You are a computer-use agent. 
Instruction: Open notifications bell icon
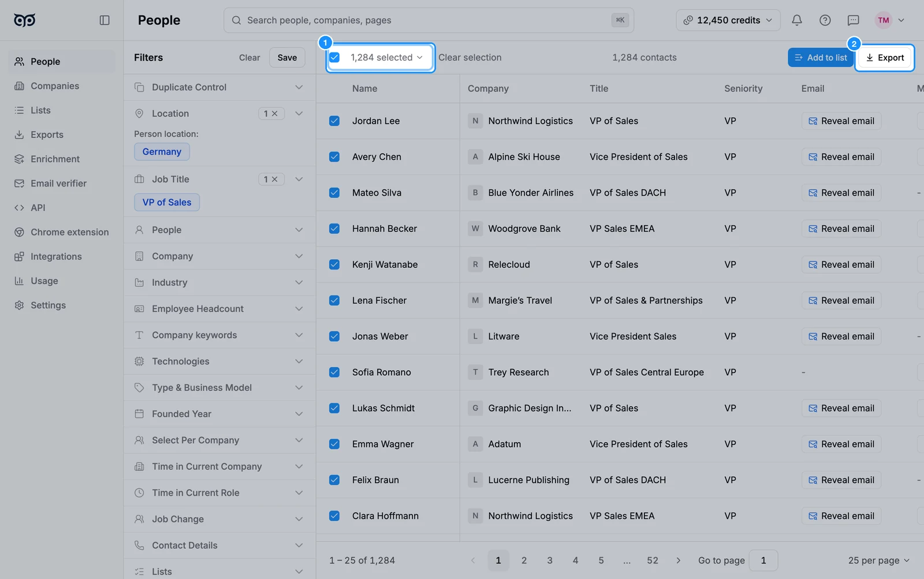pos(797,20)
